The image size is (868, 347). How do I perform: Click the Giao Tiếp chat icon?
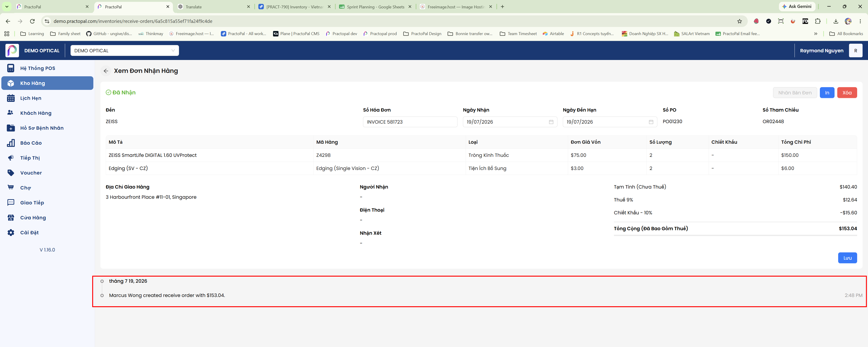[11, 203]
